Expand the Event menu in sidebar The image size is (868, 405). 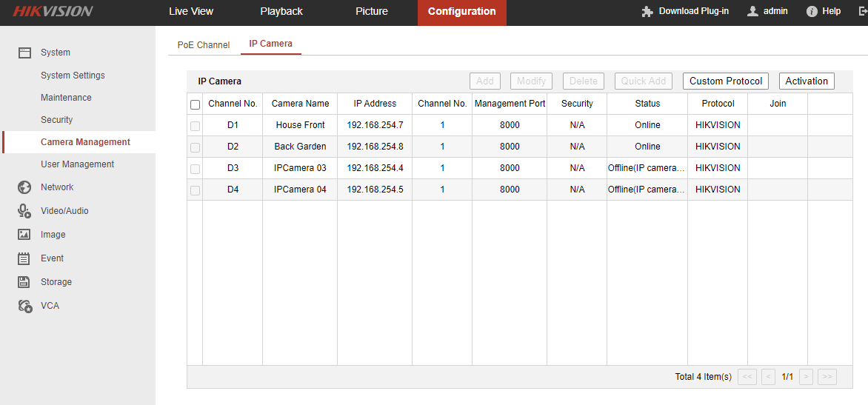pos(52,258)
